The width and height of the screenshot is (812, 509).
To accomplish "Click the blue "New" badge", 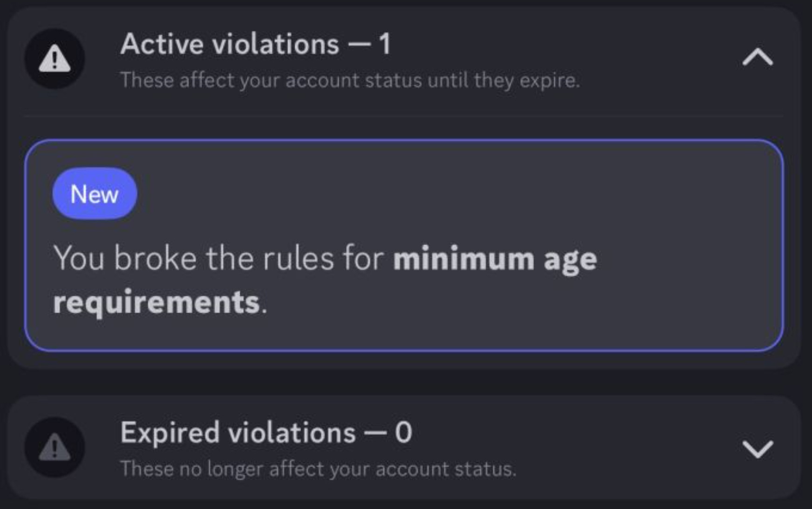I will (95, 194).
